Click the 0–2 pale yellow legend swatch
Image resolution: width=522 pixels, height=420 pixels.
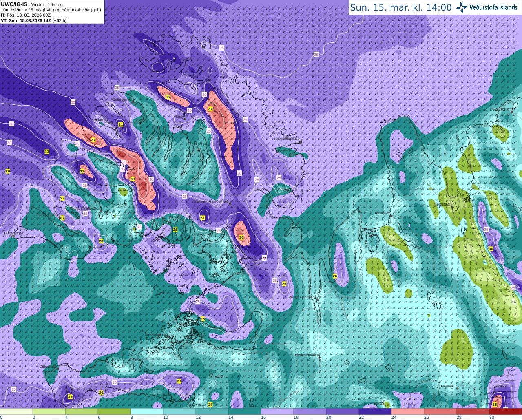tap(16, 411)
